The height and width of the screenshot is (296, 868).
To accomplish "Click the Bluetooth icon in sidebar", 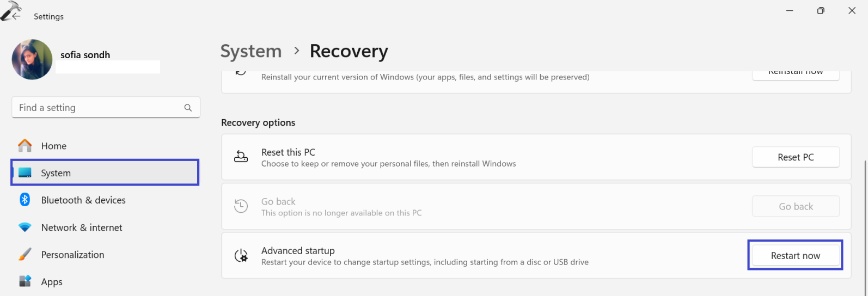I will tap(25, 200).
